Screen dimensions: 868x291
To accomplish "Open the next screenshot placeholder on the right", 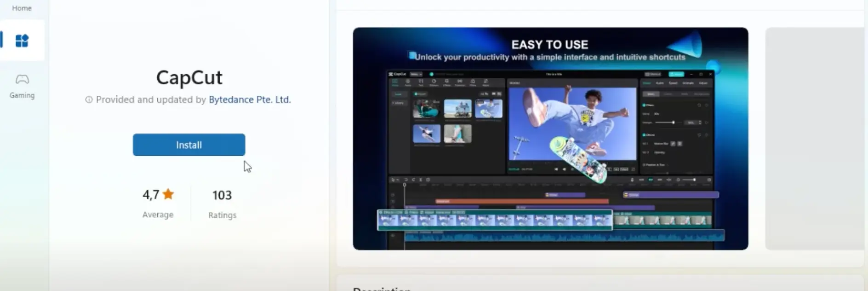I will pyautogui.click(x=815, y=139).
